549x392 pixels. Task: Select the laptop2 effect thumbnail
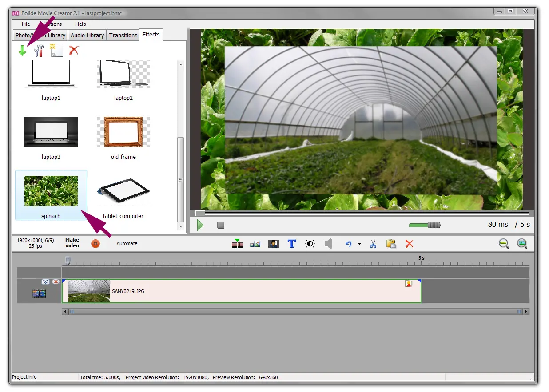click(123, 74)
